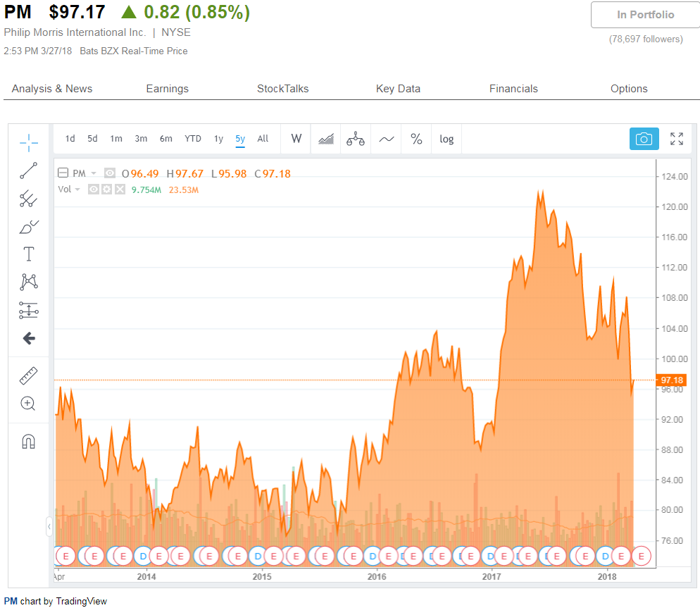Select the Trend Line drawing tool
Viewport: 700px width, 615px height.
coord(28,170)
